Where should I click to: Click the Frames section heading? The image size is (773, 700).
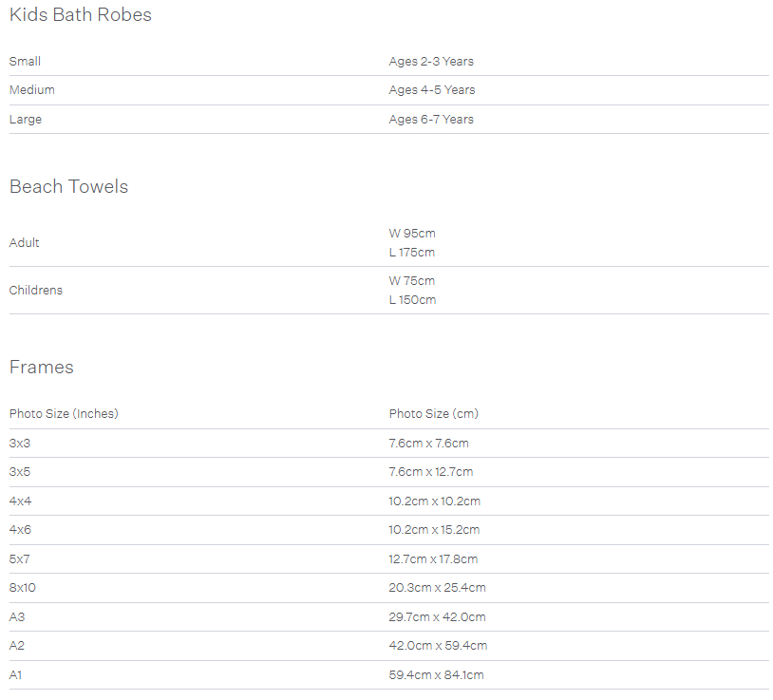[x=42, y=368]
